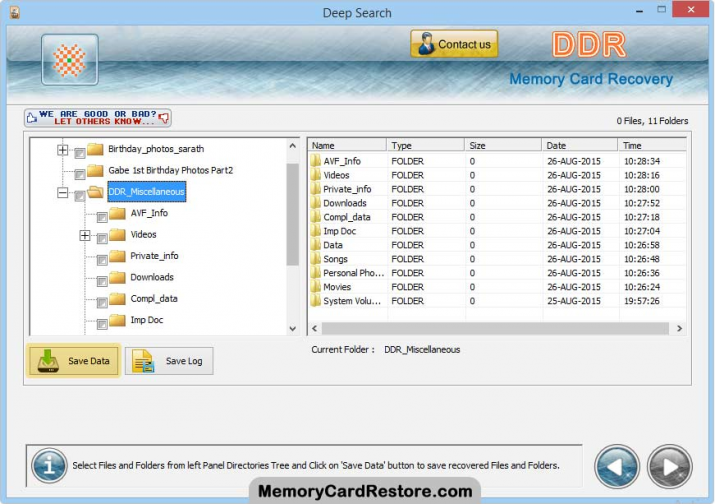Image resolution: width=715 pixels, height=504 pixels.
Task: Select the Private_info row in file list
Action: coord(346,189)
